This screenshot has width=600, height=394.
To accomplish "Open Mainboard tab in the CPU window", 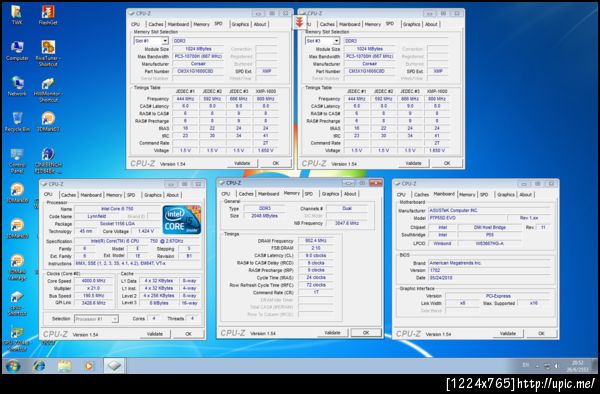I will pos(91,195).
